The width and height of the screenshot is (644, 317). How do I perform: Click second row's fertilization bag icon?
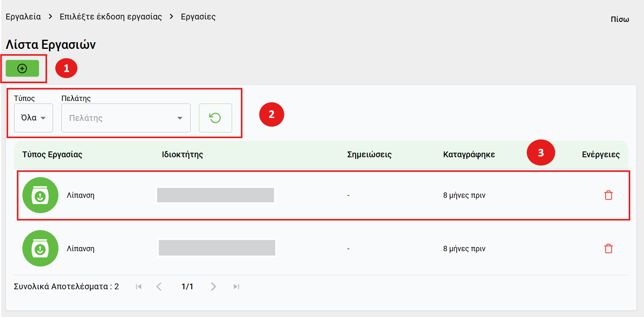[40, 249]
